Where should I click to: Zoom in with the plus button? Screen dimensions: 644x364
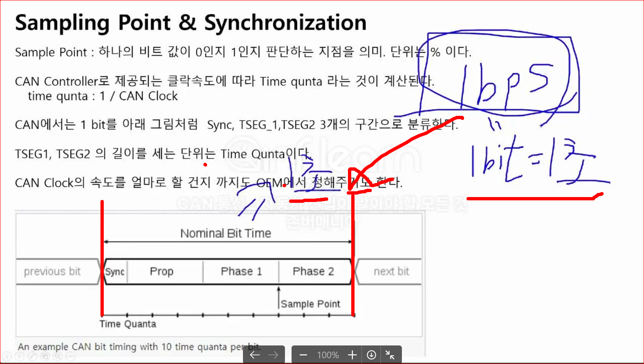[352, 355]
